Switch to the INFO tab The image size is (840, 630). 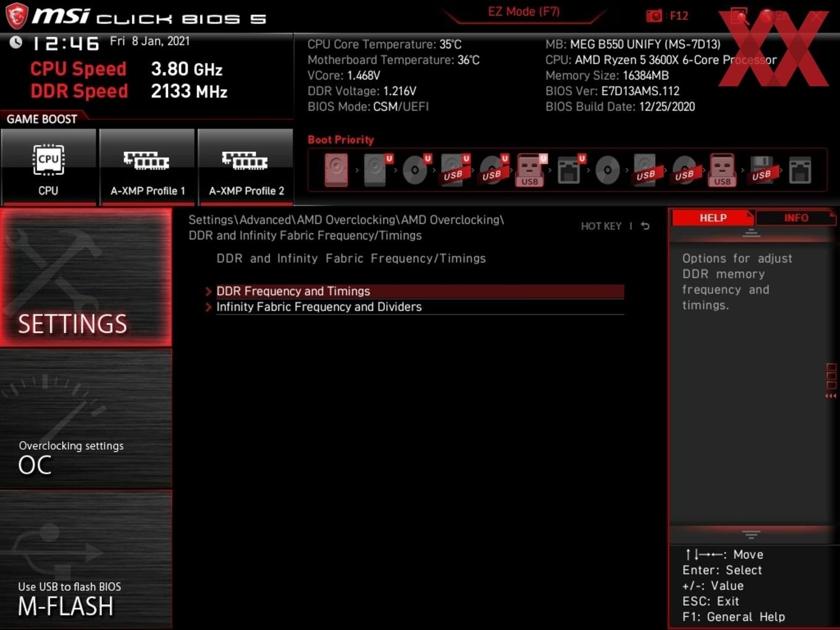tap(796, 218)
